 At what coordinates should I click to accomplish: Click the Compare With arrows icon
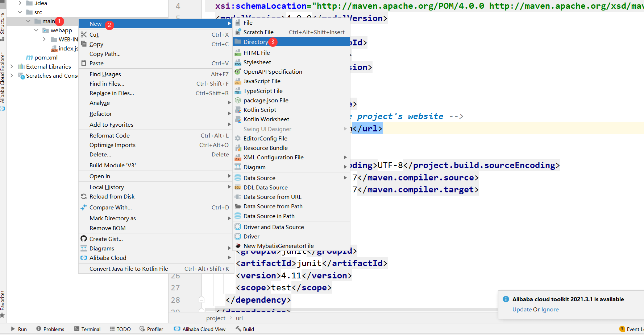(84, 207)
